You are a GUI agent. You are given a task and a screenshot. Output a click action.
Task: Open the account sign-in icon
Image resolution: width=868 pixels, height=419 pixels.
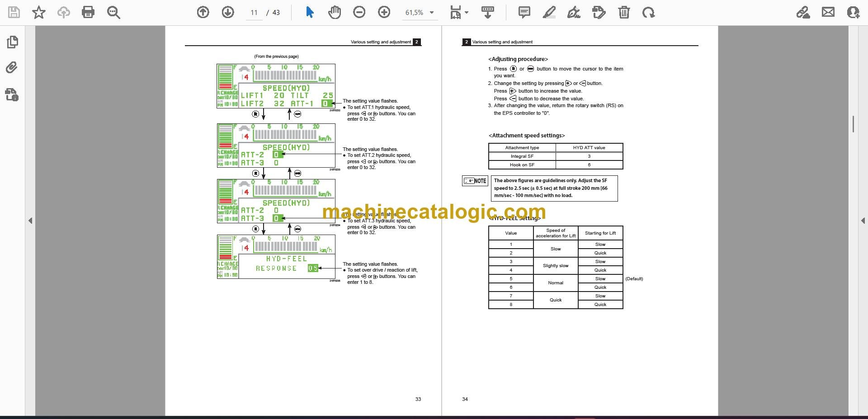pyautogui.click(x=853, y=12)
